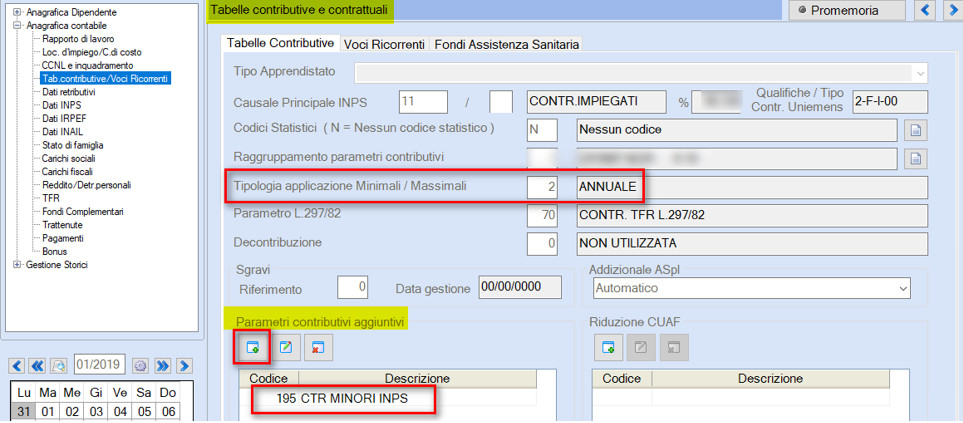Click Codici Statistici code field N
963x423 pixels.
click(x=542, y=130)
